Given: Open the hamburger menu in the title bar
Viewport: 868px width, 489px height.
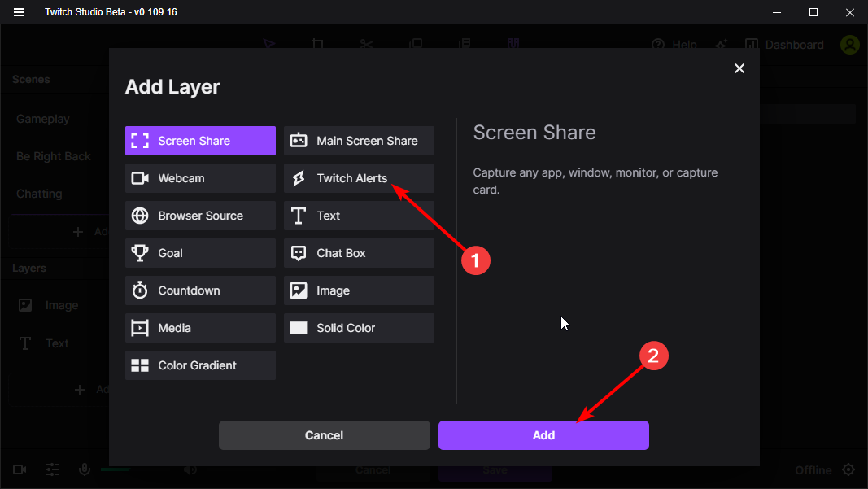Looking at the screenshot, I should click(x=18, y=11).
